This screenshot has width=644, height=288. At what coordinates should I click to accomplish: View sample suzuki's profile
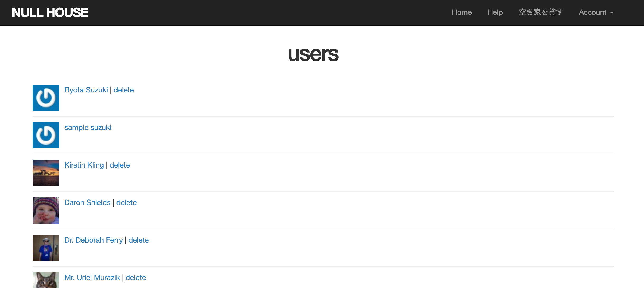(88, 128)
